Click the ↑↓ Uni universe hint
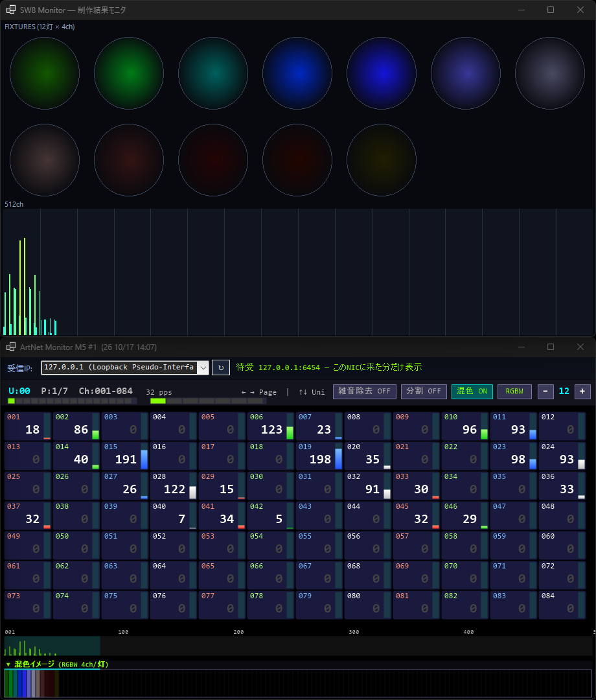 point(312,392)
